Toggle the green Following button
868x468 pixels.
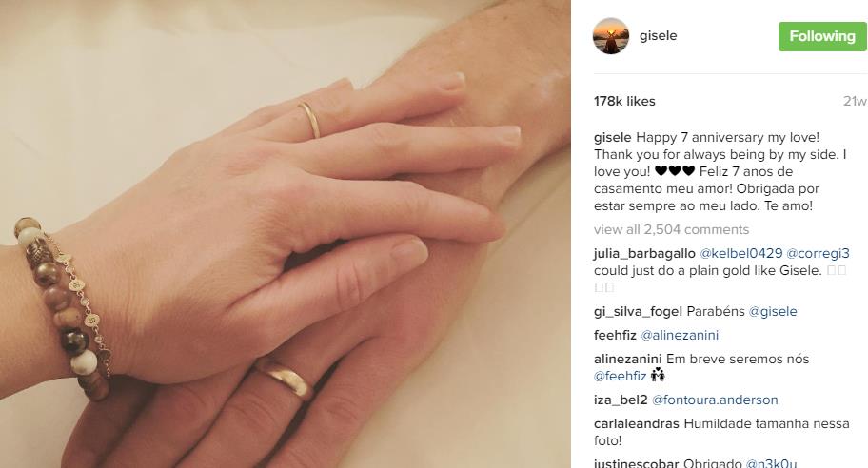click(x=822, y=36)
